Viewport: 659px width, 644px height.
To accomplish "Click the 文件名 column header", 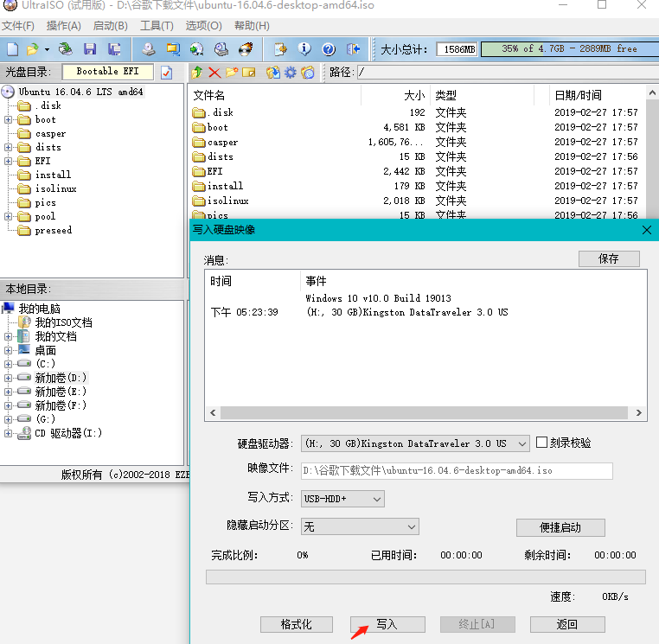I will point(209,95).
